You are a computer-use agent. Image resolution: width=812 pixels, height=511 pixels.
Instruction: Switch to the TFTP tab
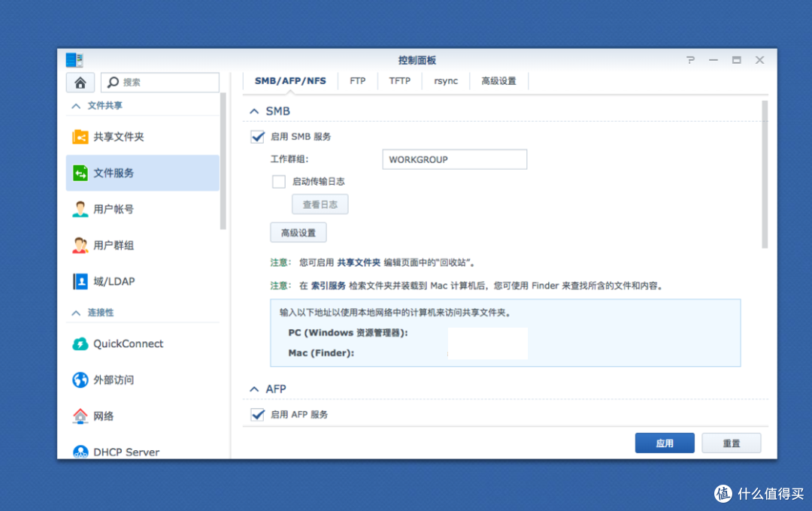pos(399,80)
